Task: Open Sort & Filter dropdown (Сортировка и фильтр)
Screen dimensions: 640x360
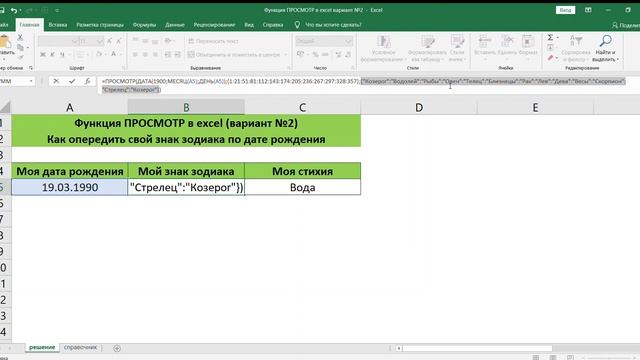Action: pyautogui.click(x=576, y=49)
